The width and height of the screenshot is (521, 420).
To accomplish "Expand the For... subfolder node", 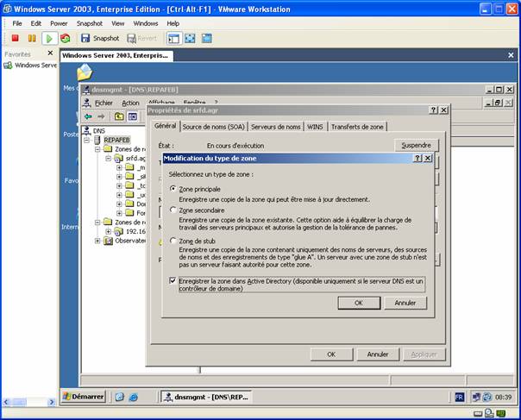I will pyautogui.click(x=119, y=213).
